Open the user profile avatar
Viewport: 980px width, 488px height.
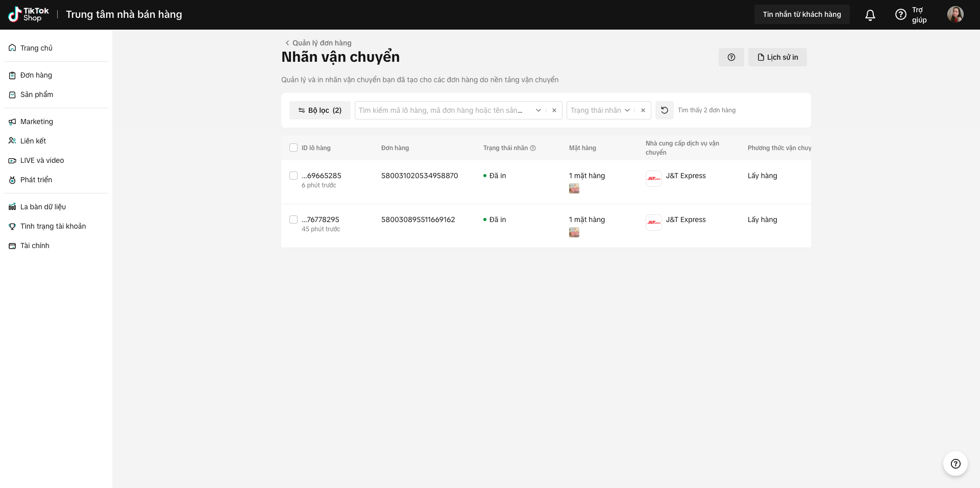click(955, 14)
